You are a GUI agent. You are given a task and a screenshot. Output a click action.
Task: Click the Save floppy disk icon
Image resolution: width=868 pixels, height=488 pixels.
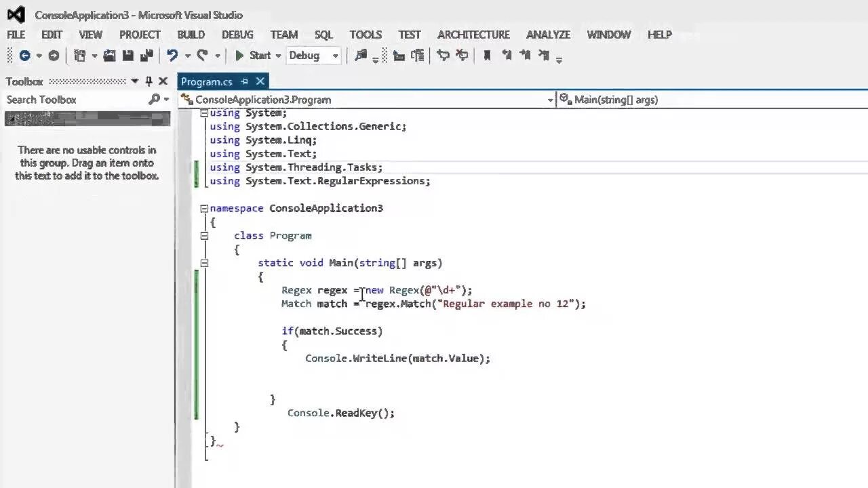coord(127,56)
